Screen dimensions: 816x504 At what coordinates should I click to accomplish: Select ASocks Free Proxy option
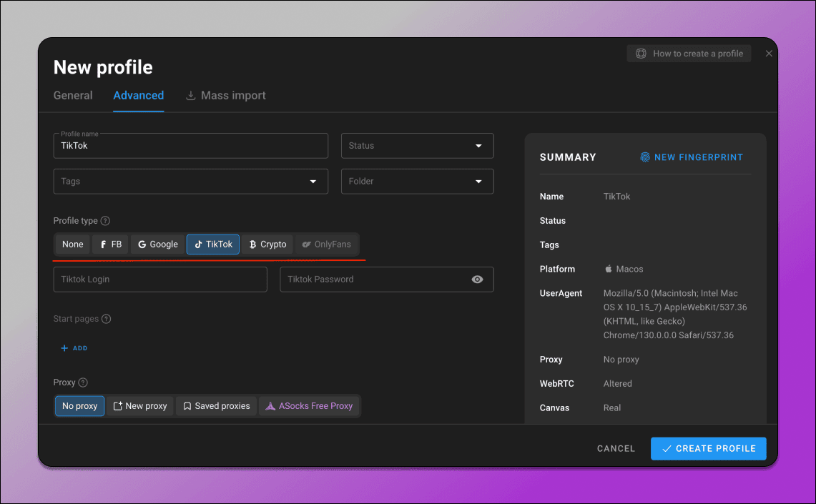(x=309, y=406)
